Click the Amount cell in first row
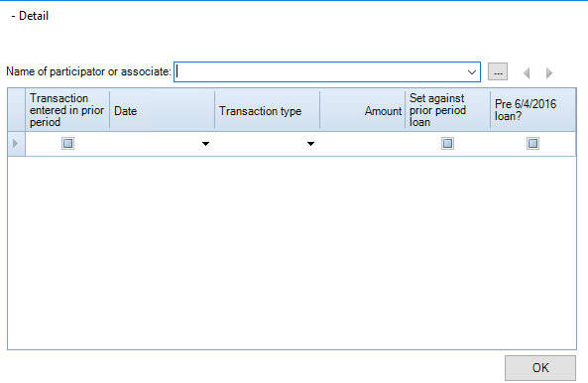 click(362, 144)
